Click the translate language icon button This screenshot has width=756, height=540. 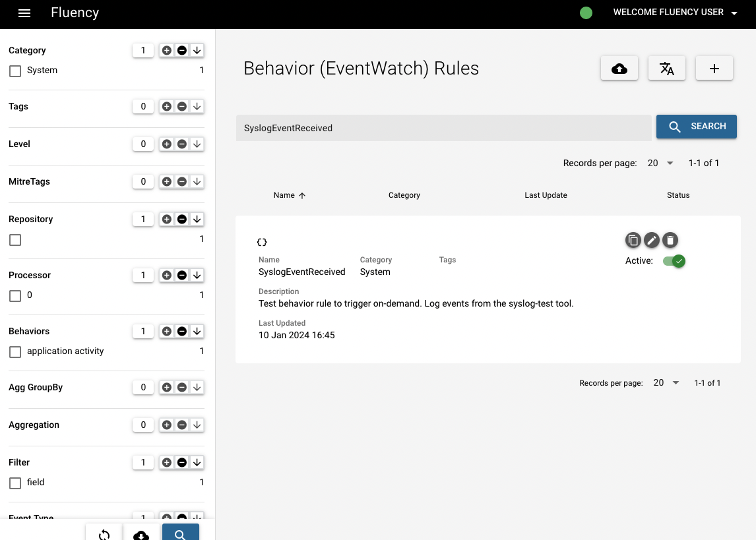coord(667,69)
